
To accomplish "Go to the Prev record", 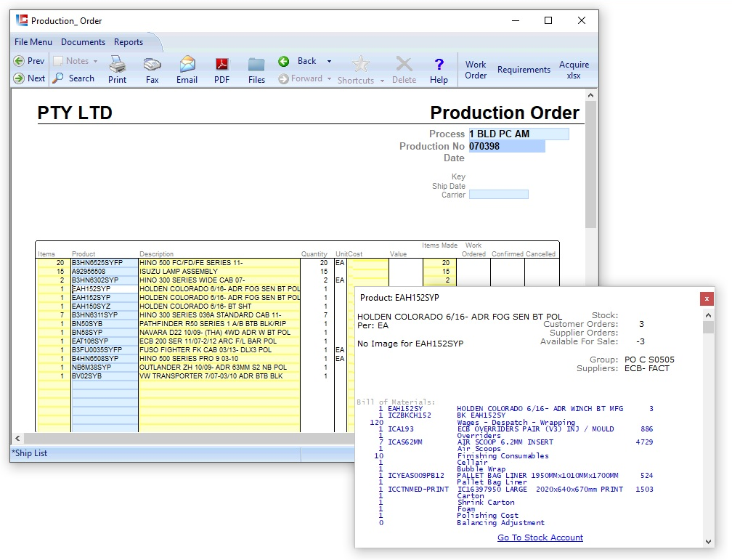I will coord(29,61).
